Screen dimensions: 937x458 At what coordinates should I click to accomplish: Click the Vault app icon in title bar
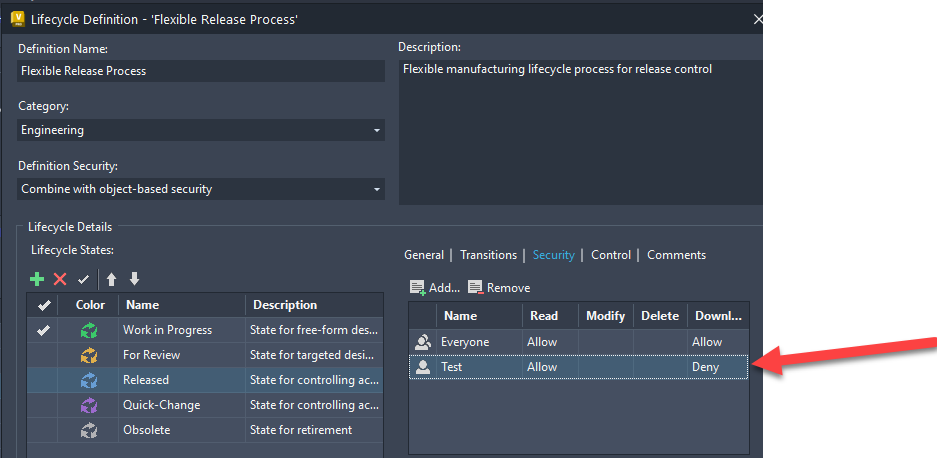16,19
